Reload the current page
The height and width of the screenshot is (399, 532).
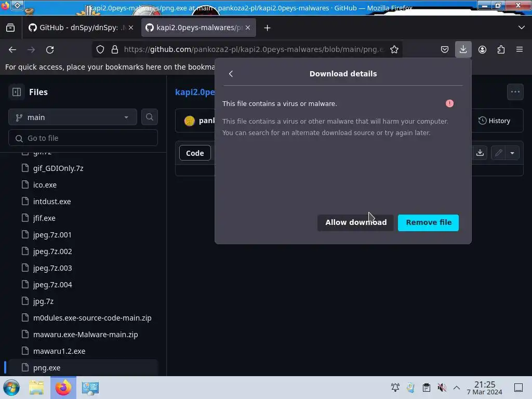point(50,49)
